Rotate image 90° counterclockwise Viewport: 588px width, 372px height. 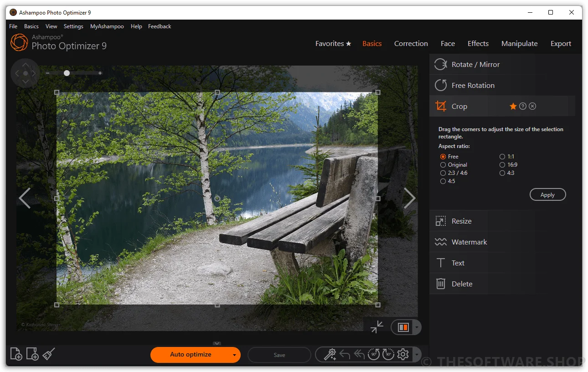pos(374,354)
